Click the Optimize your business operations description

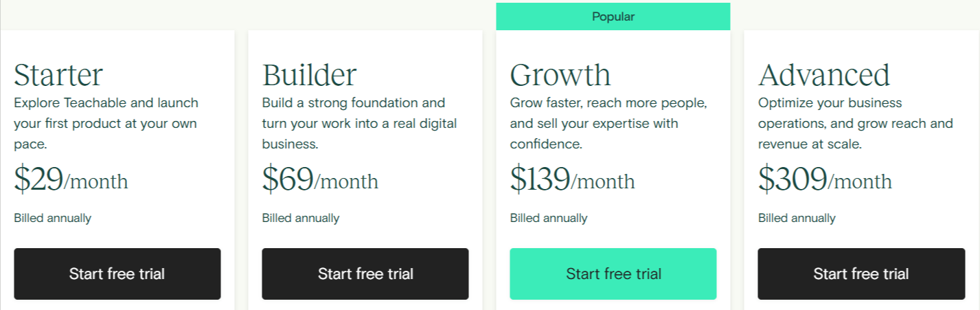point(856,124)
